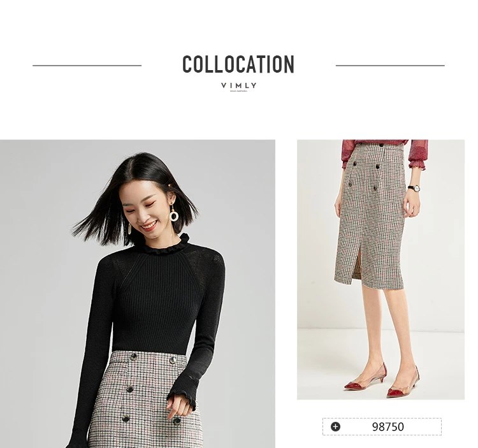Click the white hoop earring on model
The width and height of the screenshot is (478, 448).
pyautogui.click(x=175, y=216)
